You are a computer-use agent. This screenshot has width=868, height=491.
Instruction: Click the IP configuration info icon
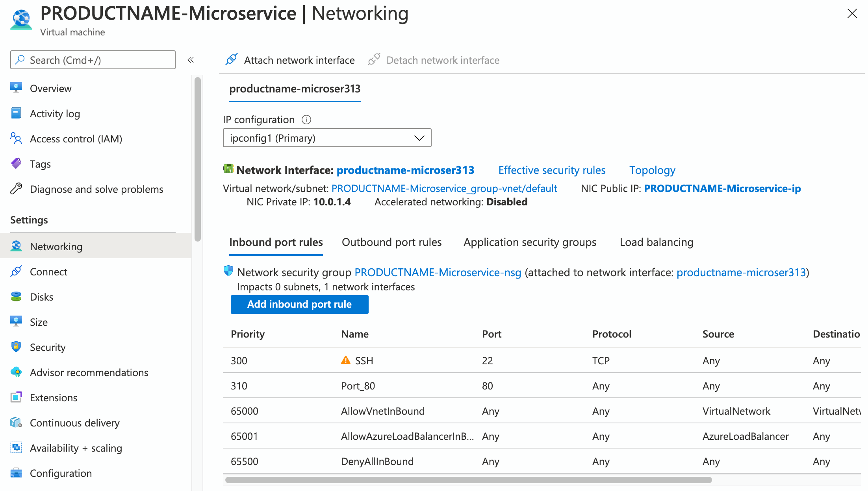click(x=306, y=120)
